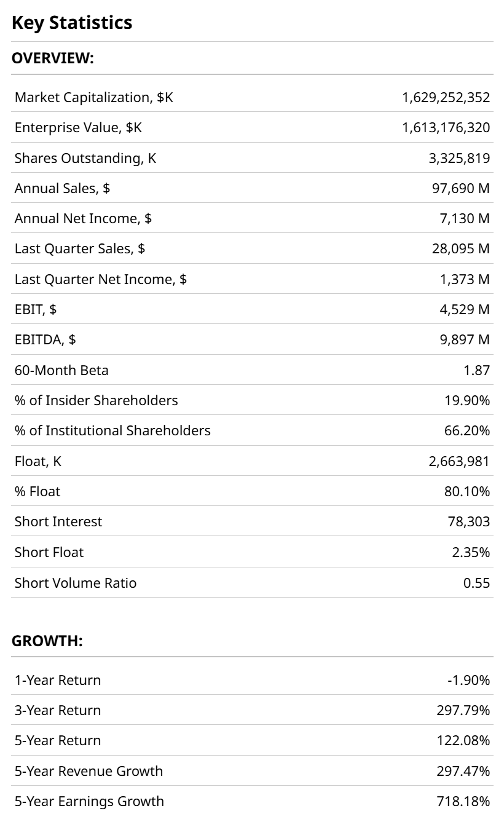Click the Short Float label
Screen dimensions: 504x814
[49, 552]
